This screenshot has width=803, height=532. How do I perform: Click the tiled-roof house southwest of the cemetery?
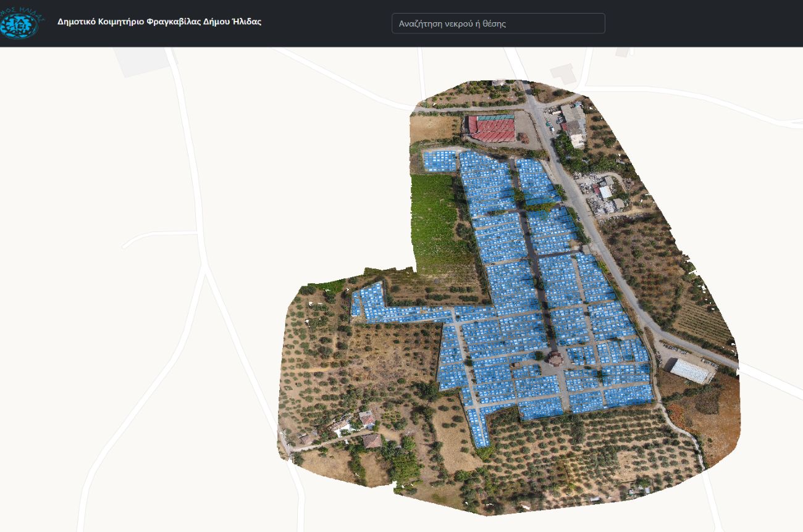[x=371, y=440]
